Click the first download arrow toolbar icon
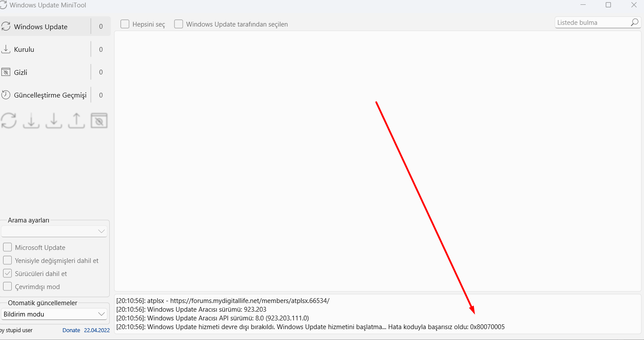Viewport: 644px width, 340px height. 31,121
